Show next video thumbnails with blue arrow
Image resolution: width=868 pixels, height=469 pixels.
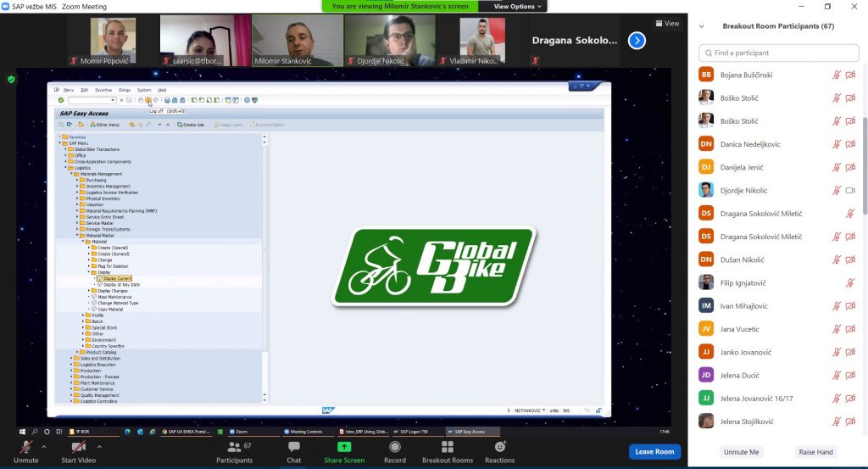tap(637, 41)
